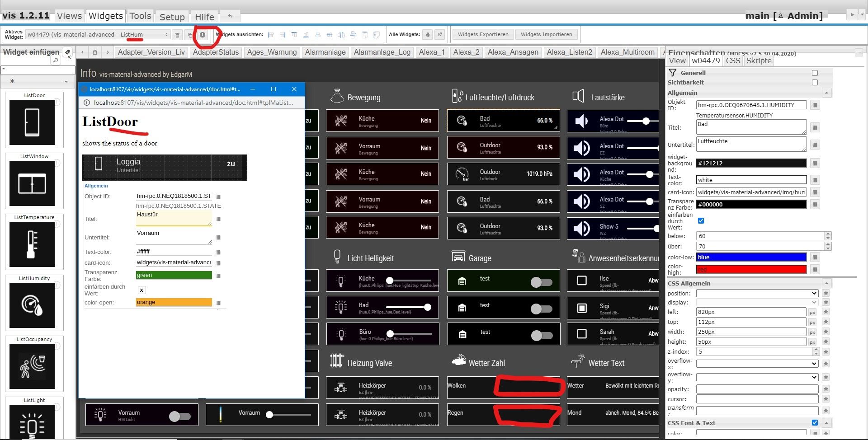
Task: Open the star beside left property
Action: pyautogui.click(x=826, y=312)
